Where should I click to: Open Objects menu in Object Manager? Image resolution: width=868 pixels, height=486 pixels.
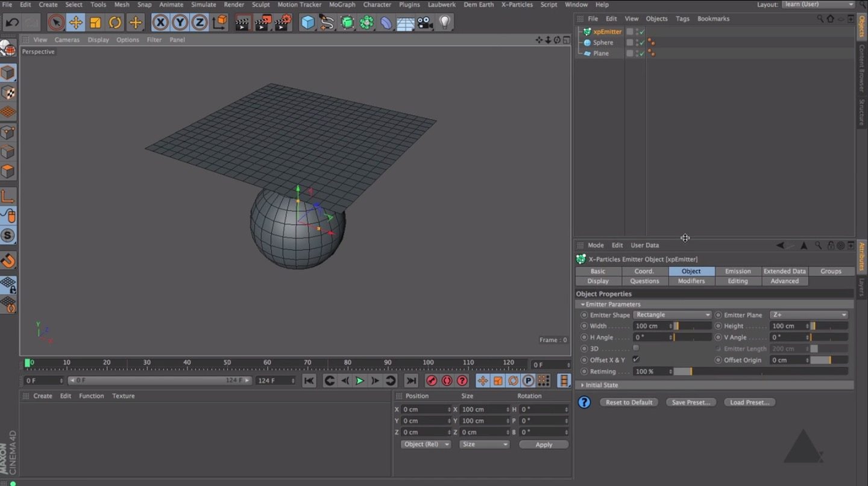[x=656, y=19]
